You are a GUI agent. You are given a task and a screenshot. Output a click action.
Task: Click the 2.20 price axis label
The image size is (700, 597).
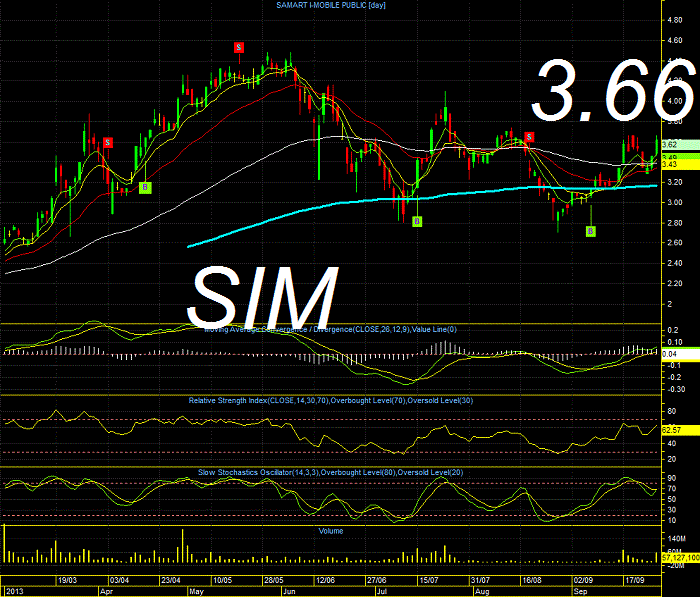coord(675,283)
